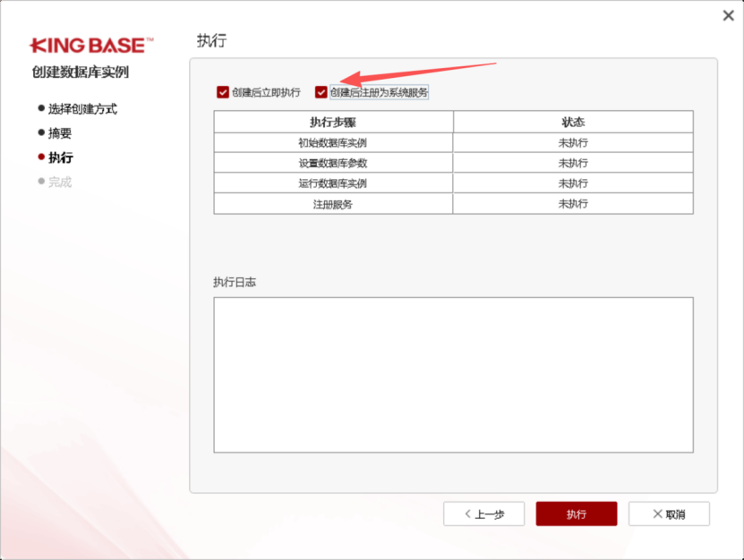Uncheck the 创建后立即执行 checkbox
Viewport: 744px width, 560px height.
tap(223, 92)
